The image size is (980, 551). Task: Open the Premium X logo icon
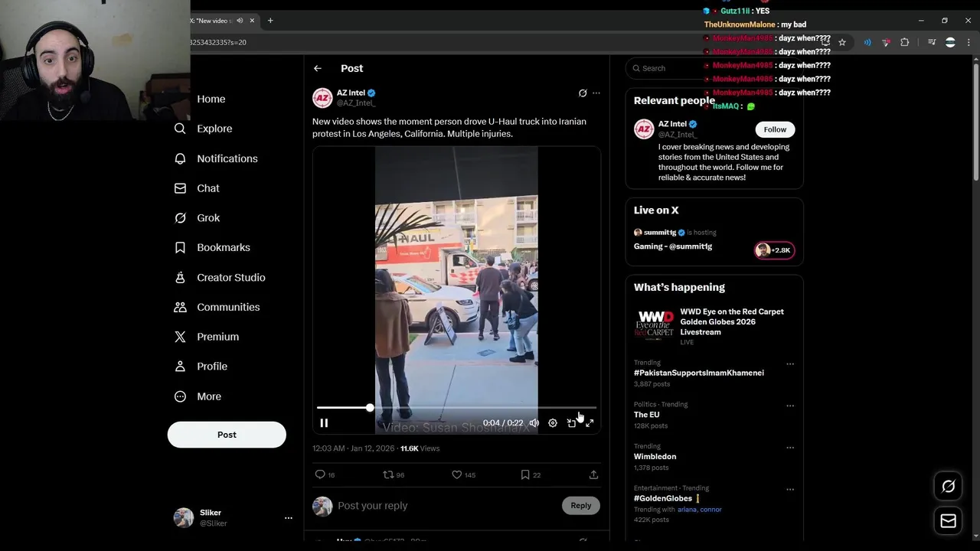(180, 337)
